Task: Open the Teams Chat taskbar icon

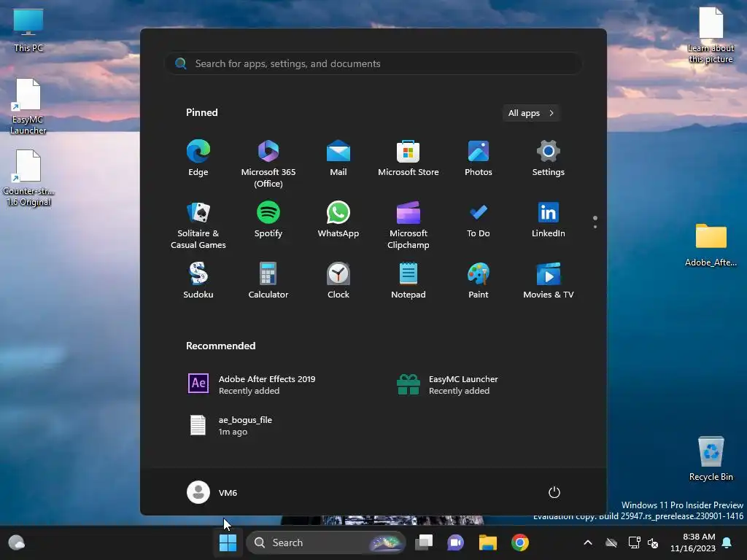Action: (455, 542)
